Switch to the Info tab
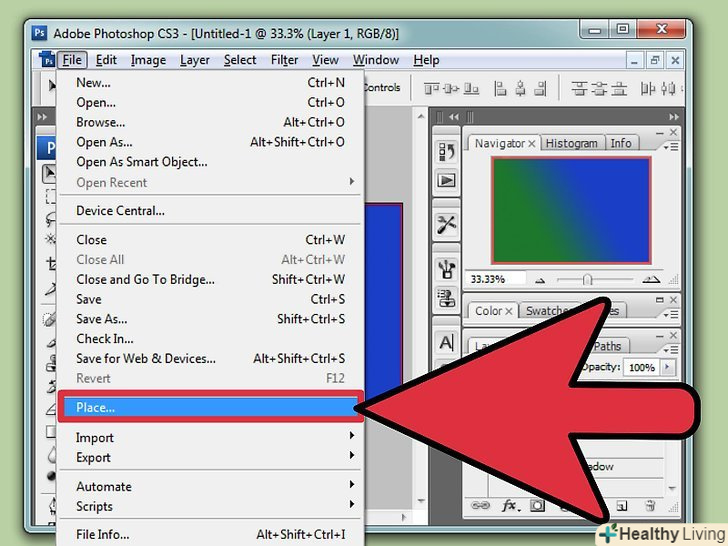The width and height of the screenshot is (728, 546). [x=621, y=143]
